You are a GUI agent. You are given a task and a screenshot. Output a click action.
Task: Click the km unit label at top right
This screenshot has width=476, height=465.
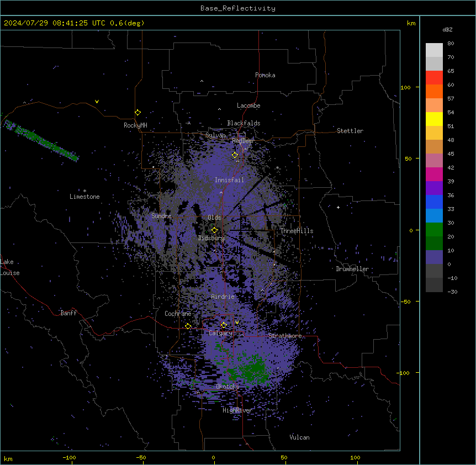pyautogui.click(x=411, y=23)
